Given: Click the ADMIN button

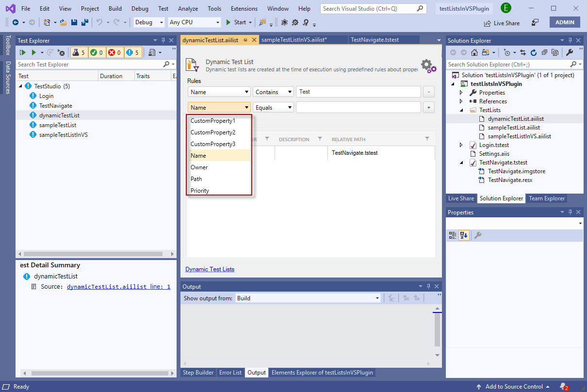Looking at the screenshot, I should tap(565, 22).
